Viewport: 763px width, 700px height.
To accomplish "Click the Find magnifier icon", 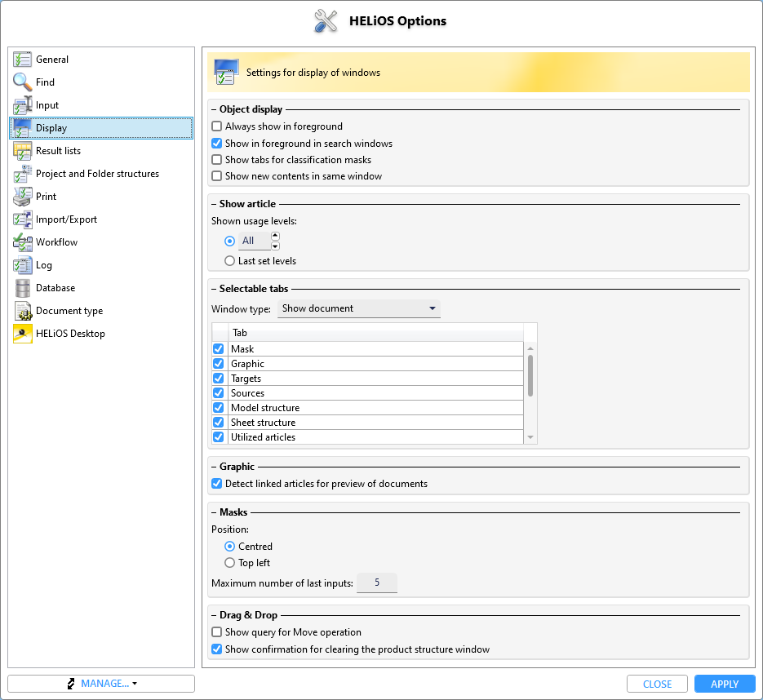I will pyautogui.click(x=22, y=82).
